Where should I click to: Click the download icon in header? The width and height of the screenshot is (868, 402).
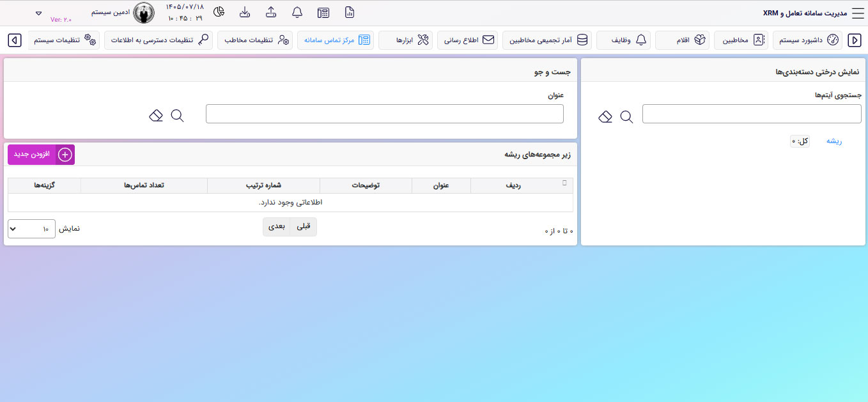click(245, 13)
